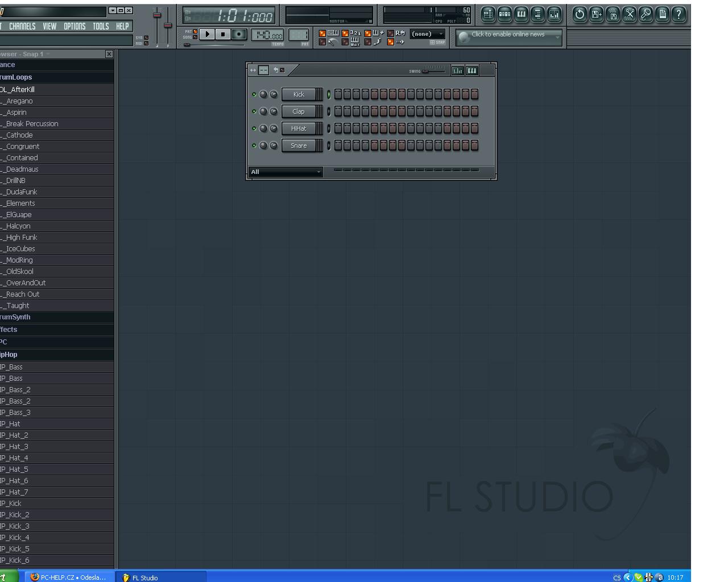Open the Browser Snap 1 dropdown arrow

[x=48, y=54]
